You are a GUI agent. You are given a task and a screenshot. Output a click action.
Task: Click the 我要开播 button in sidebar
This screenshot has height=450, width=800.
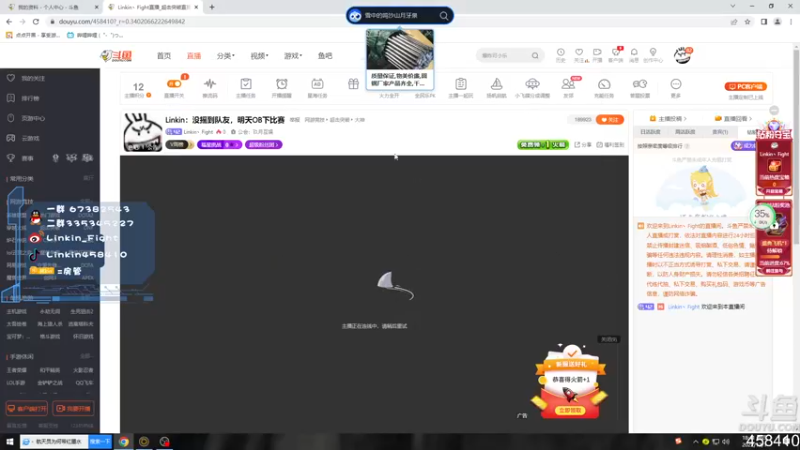coord(73,409)
